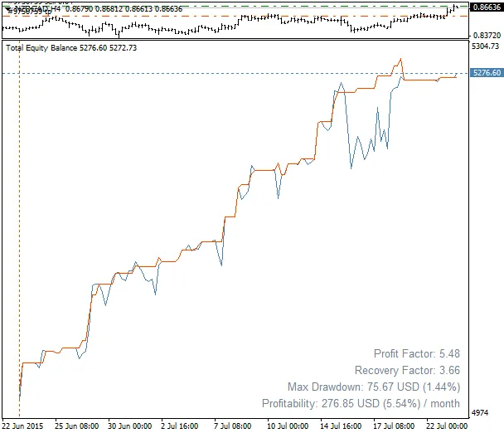
Task: Click the 25 Jun 08:00 time axis label
Action: 77,426
